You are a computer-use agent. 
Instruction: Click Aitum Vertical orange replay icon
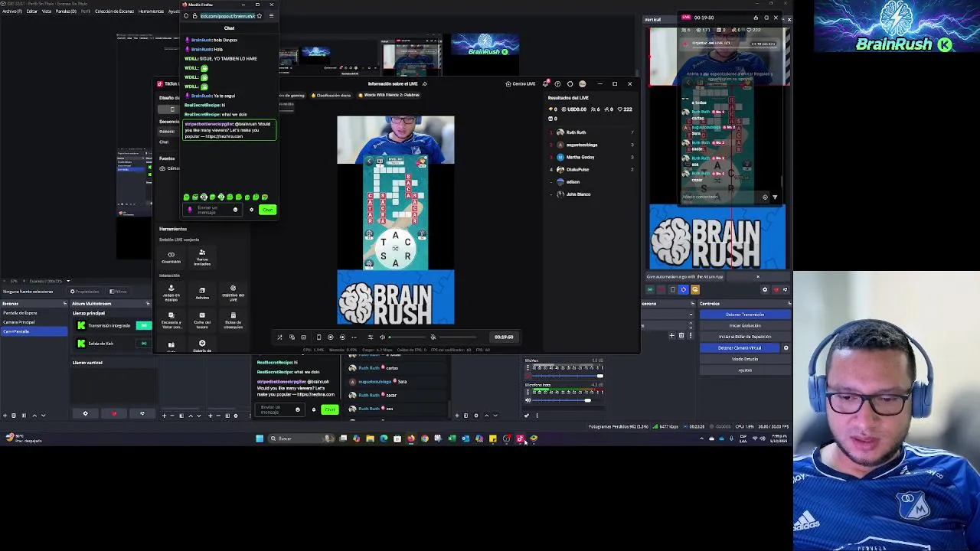pyautogui.click(x=694, y=289)
